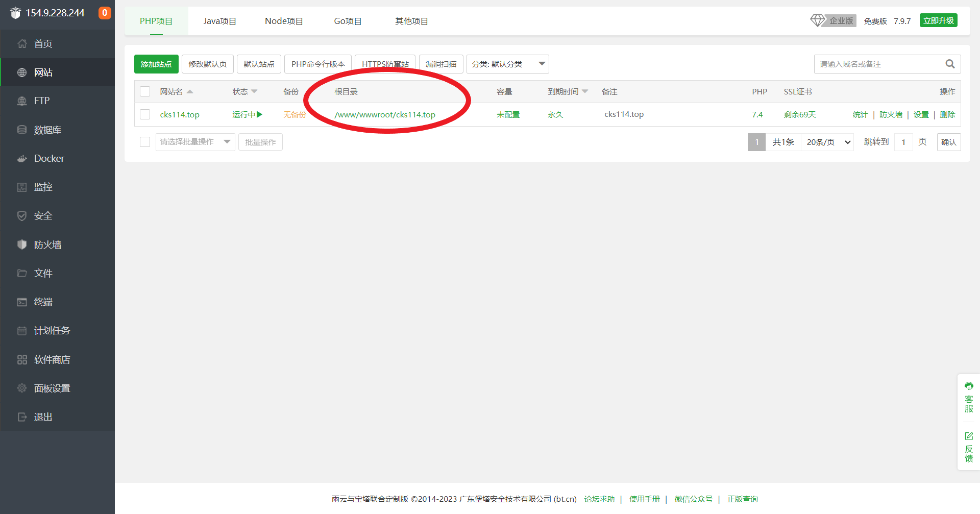Click the search magnifier icon
Image resolution: width=980 pixels, height=514 pixels.
pos(950,64)
